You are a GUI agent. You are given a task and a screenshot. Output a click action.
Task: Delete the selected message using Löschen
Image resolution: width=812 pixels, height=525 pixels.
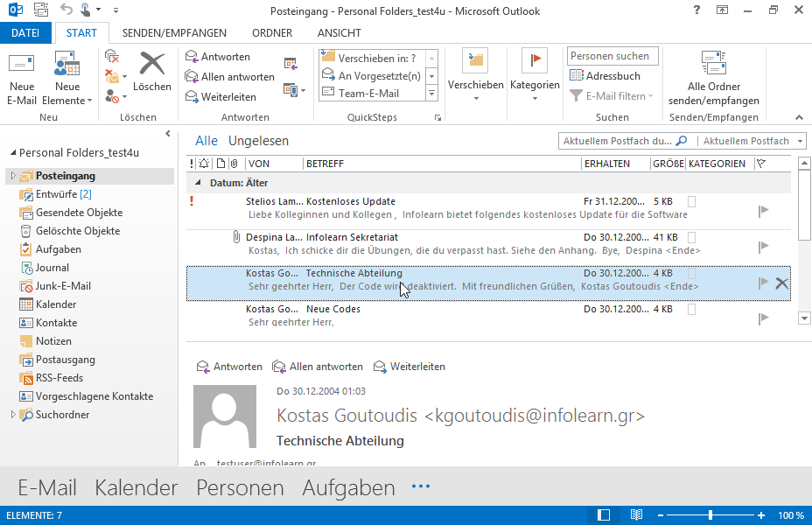point(151,73)
